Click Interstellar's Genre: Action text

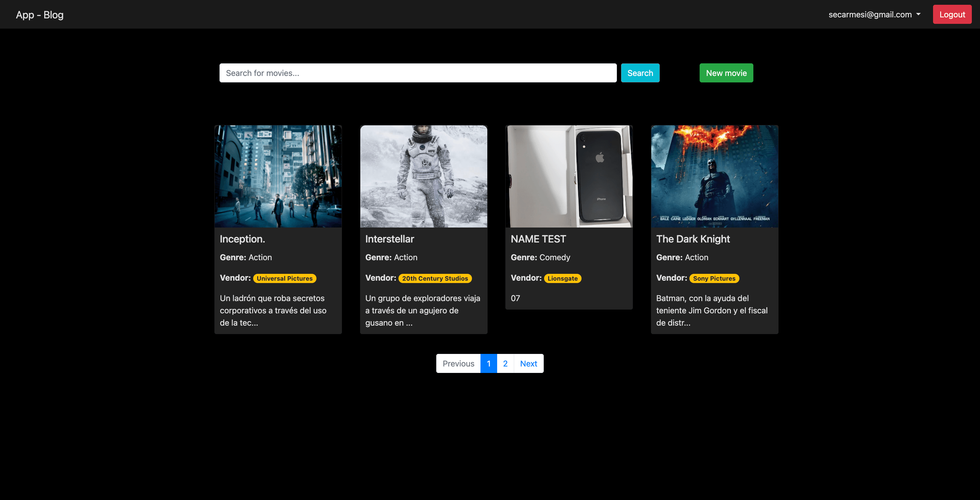(391, 257)
